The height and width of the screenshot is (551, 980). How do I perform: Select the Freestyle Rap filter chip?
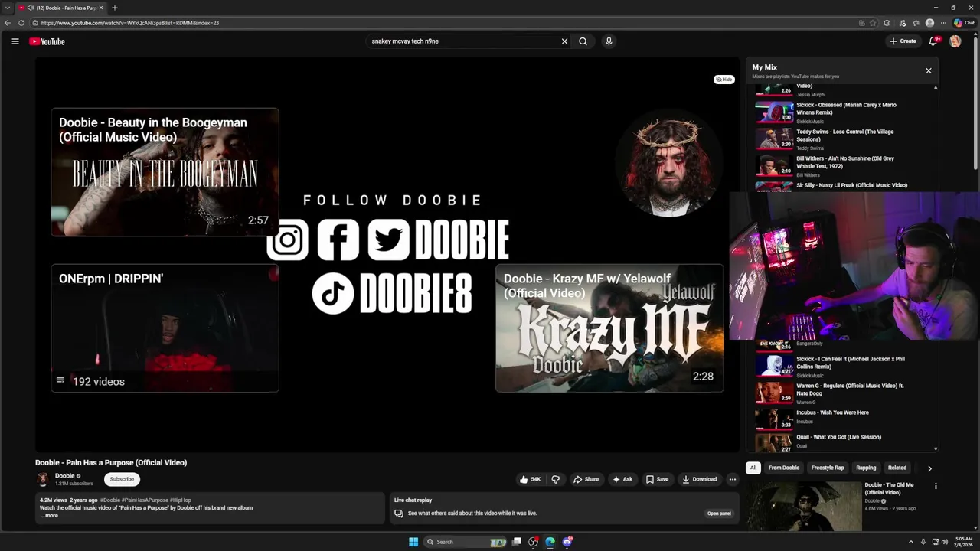point(828,468)
